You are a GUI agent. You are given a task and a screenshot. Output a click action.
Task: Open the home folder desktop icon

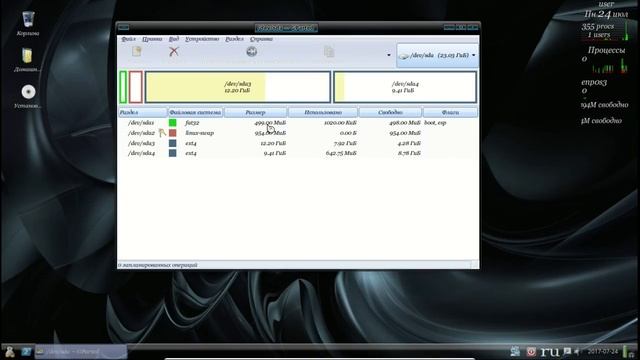pos(27,60)
